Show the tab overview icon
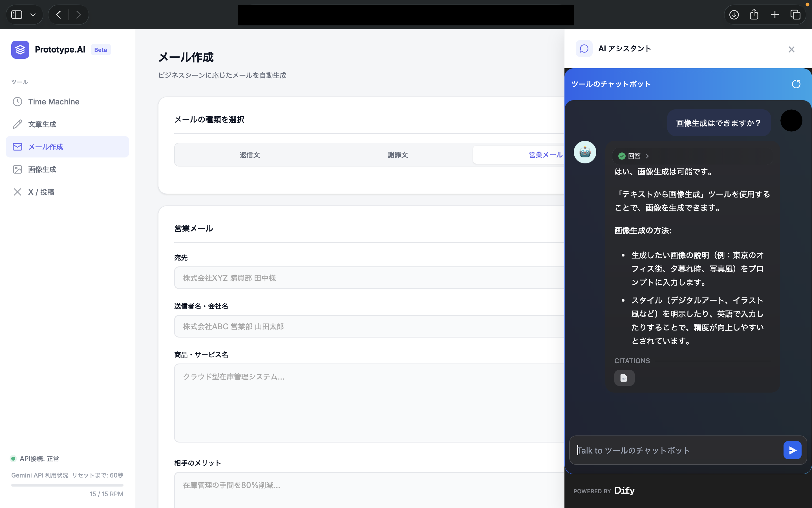 [795, 14]
